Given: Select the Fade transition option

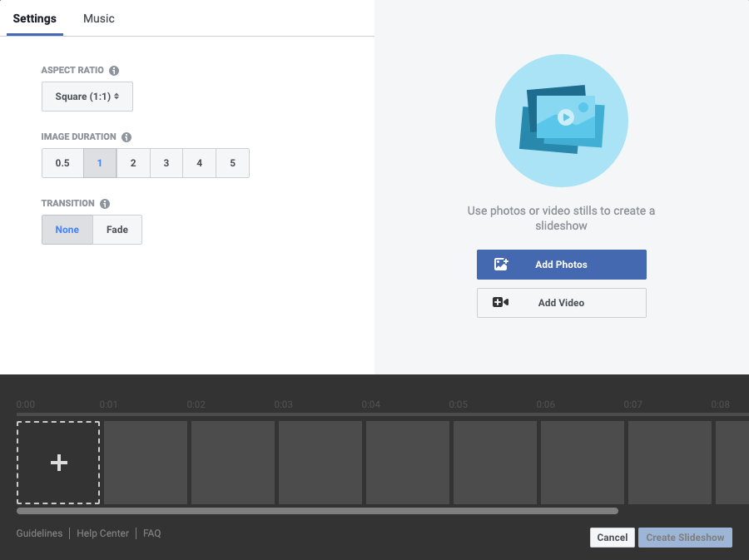Looking at the screenshot, I should 117,230.
